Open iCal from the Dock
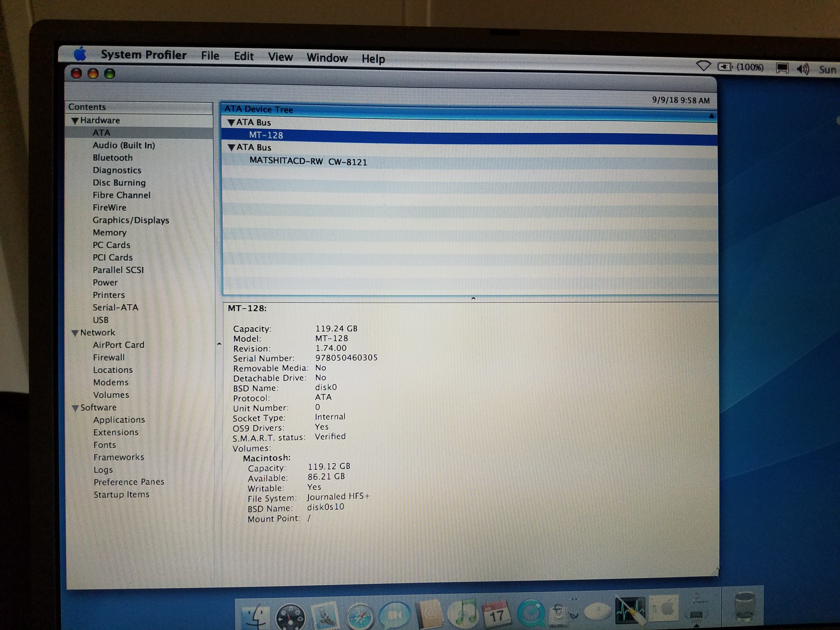Image resolution: width=840 pixels, height=630 pixels. (x=497, y=613)
